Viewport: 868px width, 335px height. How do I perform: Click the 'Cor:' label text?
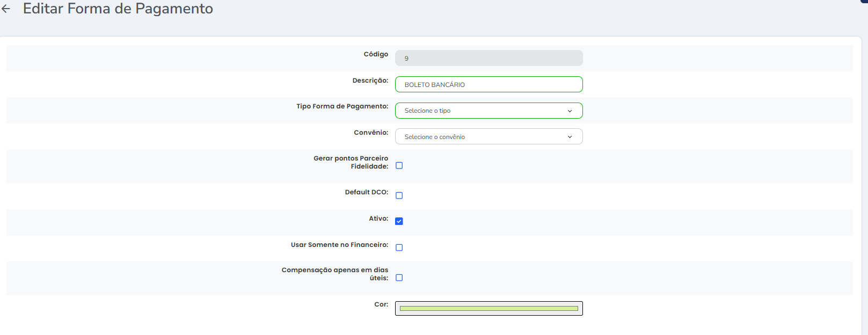point(381,304)
